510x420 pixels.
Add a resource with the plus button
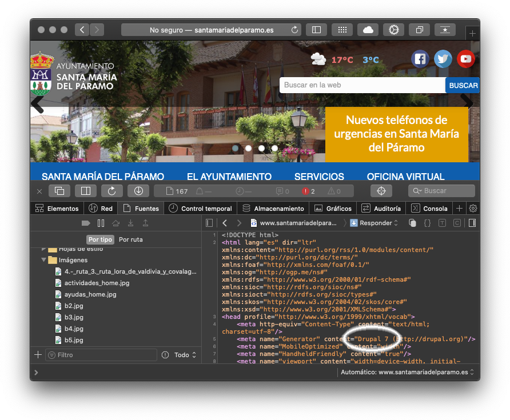[x=38, y=355]
